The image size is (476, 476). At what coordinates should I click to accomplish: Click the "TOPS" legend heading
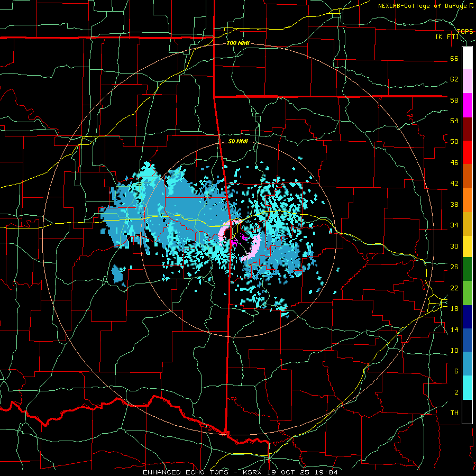[x=465, y=32]
